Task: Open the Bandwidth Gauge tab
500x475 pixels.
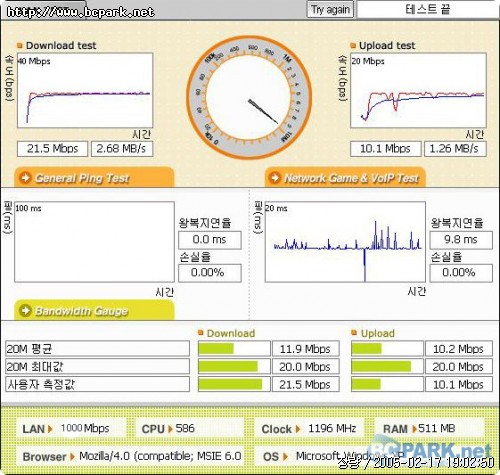Action: pyautogui.click(x=94, y=310)
